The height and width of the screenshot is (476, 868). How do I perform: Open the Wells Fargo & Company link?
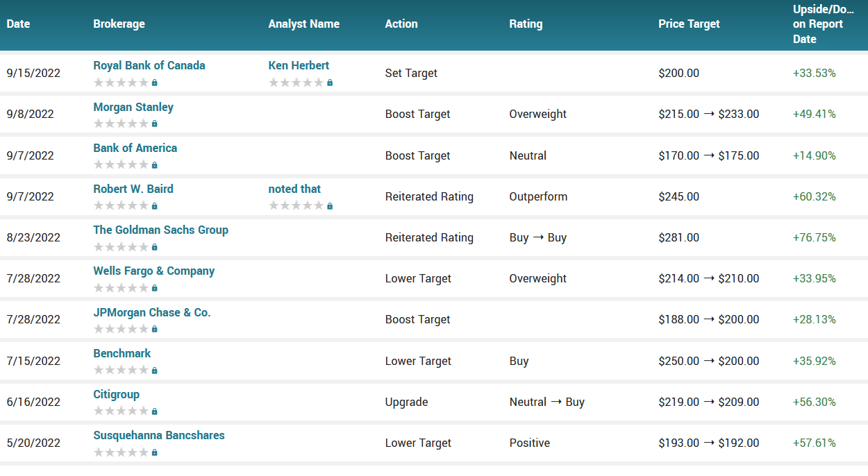point(154,271)
